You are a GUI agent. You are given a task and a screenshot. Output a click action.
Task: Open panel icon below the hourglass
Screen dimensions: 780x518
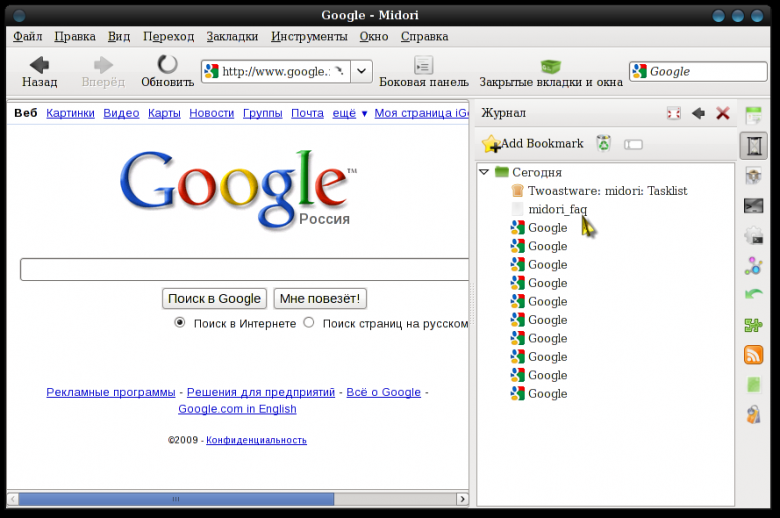point(754,176)
